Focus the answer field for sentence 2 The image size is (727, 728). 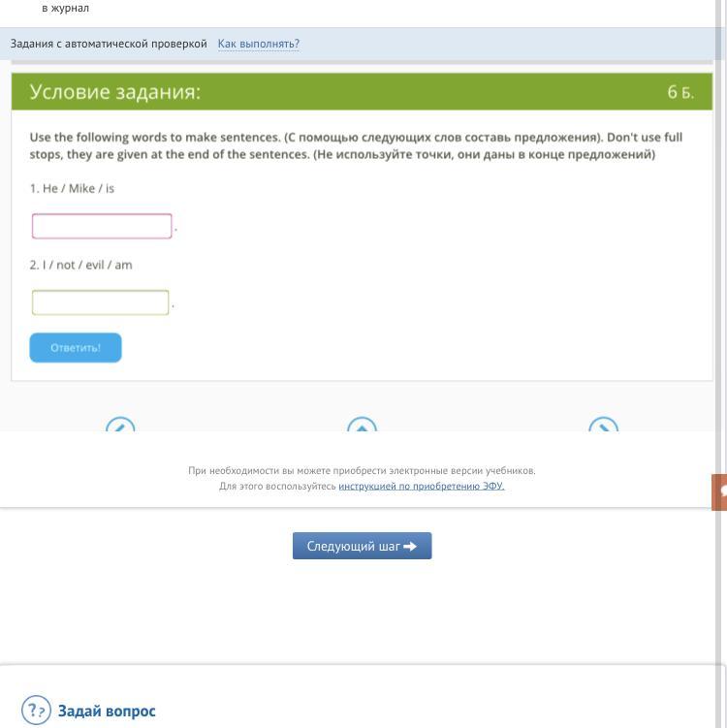coord(100,302)
